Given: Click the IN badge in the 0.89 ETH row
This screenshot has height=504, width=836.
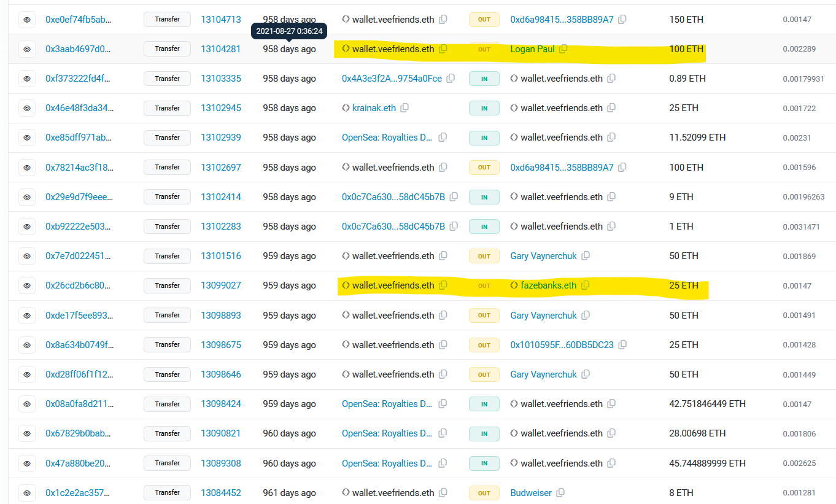Looking at the screenshot, I should [x=484, y=79].
